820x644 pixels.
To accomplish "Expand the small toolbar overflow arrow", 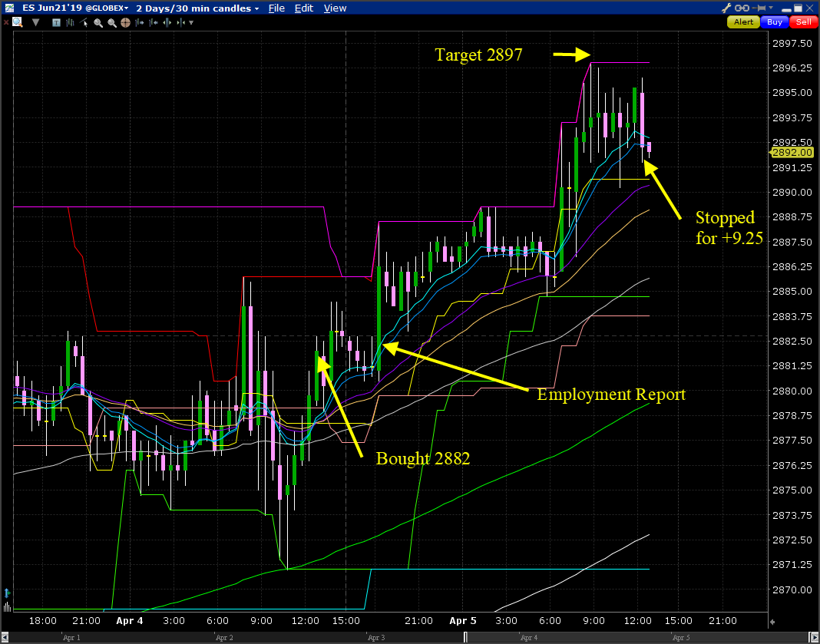I will 191,22.
